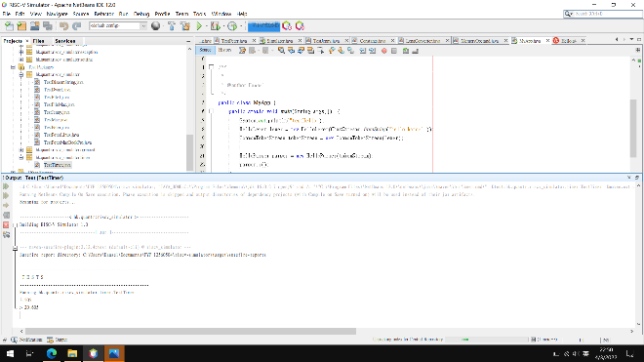Image resolution: width=644 pixels, height=362 pixels.
Task: Open the File menu
Action: (7, 14)
